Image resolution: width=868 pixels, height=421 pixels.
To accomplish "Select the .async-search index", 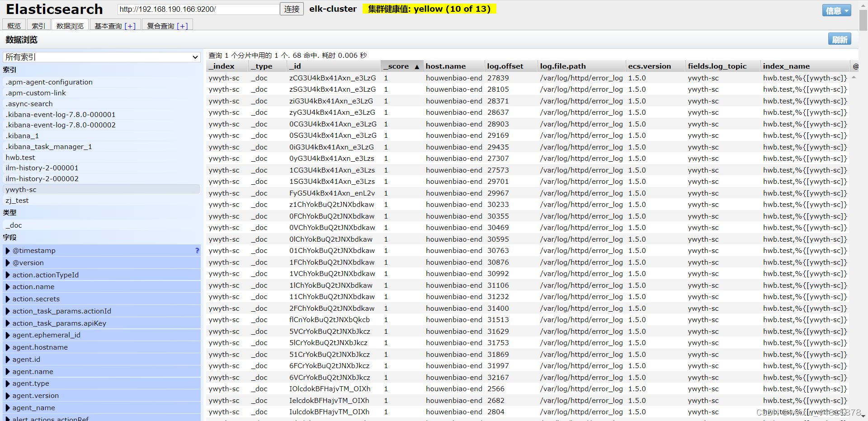I will pos(102,104).
